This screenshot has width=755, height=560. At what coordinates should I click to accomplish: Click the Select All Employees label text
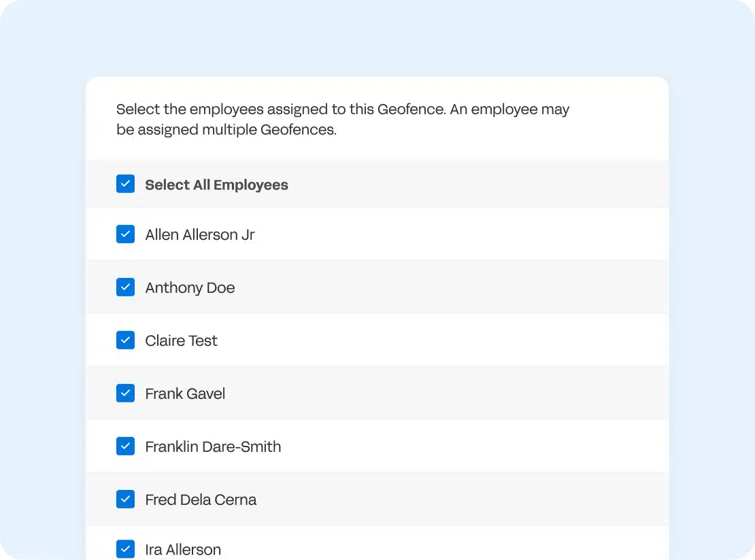pos(216,184)
